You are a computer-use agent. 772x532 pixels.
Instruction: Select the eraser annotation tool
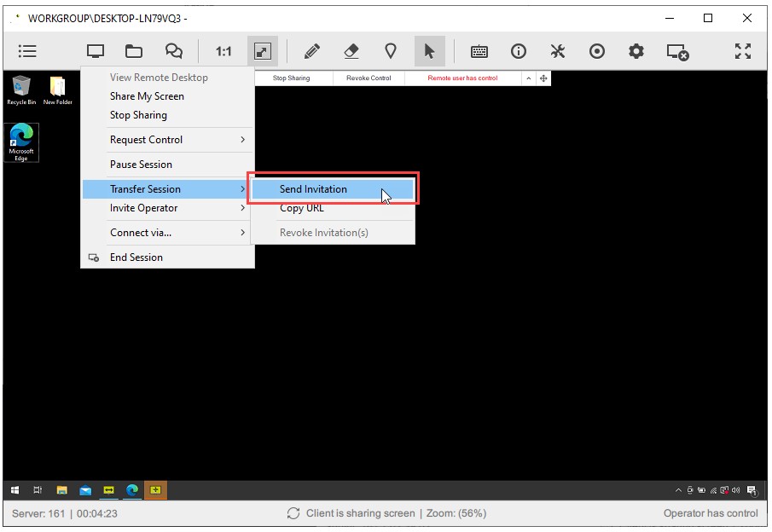(351, 51)
